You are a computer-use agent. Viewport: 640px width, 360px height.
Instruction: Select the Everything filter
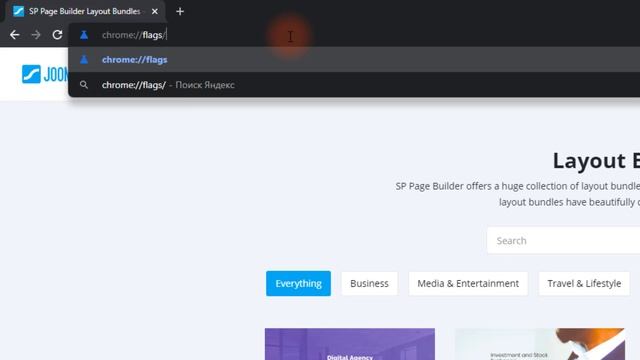[x=298, y=283]
